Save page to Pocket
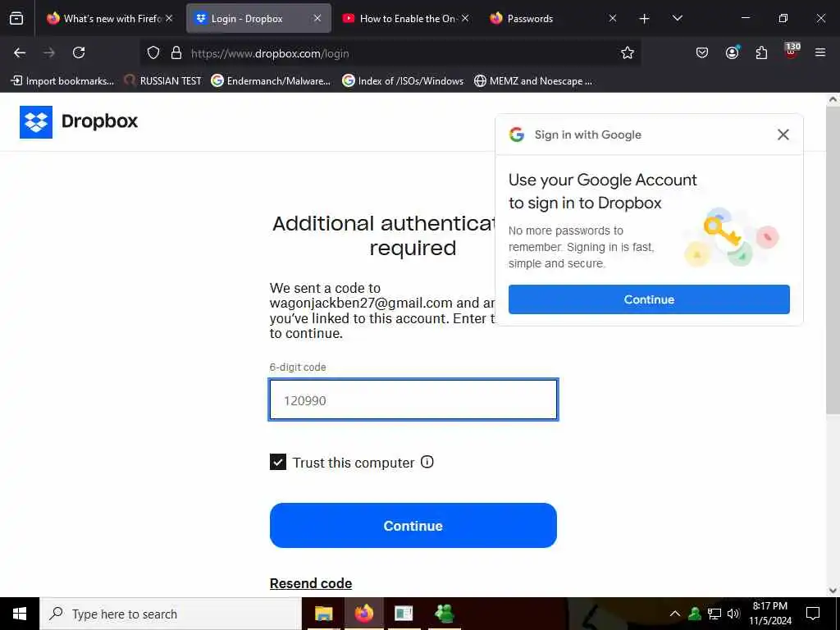Viewport: 840px width, 630px height. pyautogui.click(x=702, y=52)
